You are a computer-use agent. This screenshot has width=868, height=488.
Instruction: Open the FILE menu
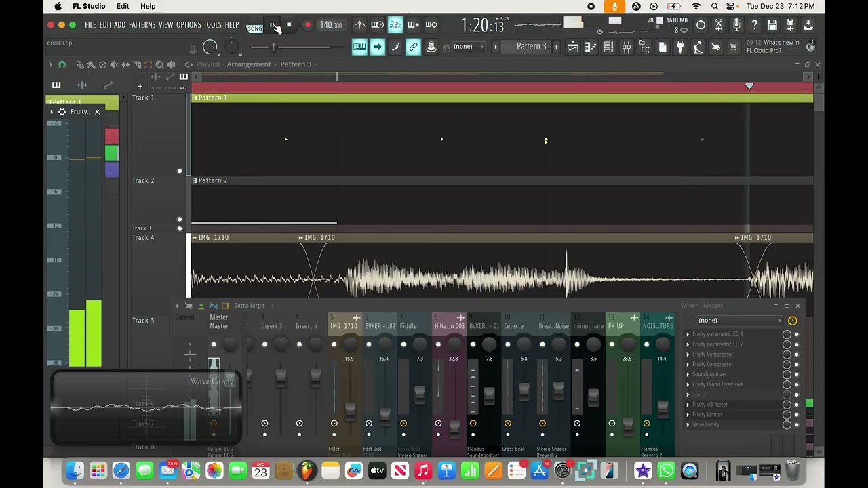tap(90, 25)
